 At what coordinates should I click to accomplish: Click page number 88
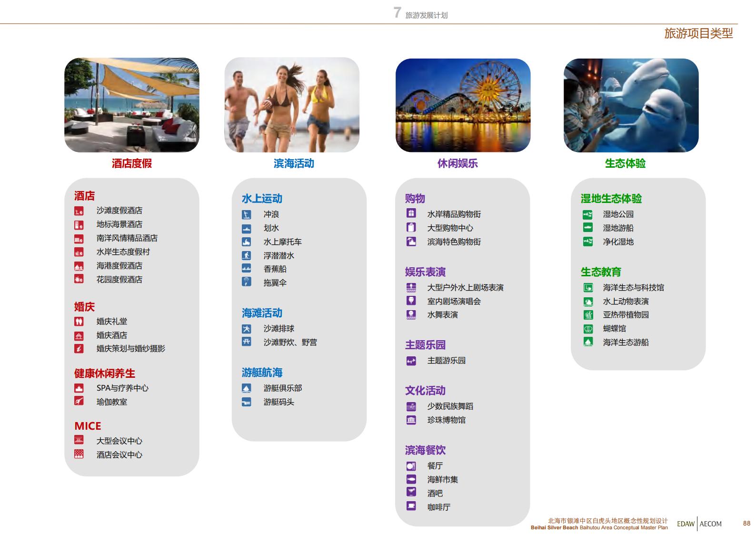(746, 524)
